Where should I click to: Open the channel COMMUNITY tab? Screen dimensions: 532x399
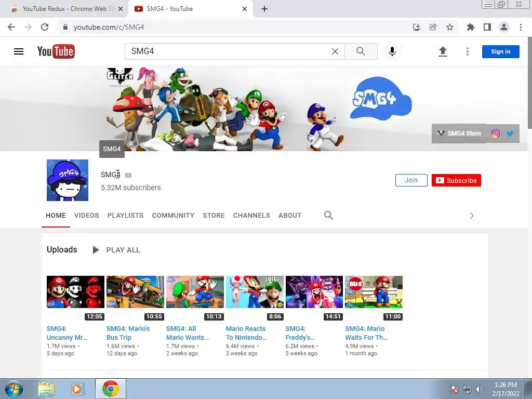(x=173, y=216)
